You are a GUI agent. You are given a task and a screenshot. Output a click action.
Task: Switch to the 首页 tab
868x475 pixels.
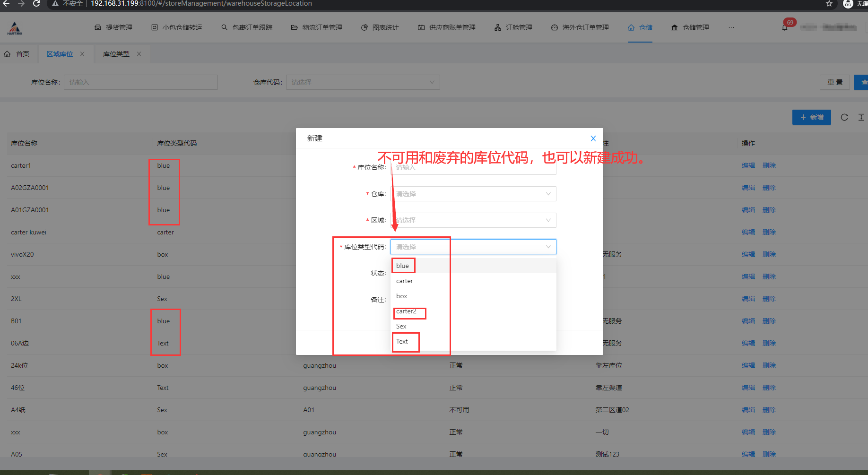tap(17, 54)
